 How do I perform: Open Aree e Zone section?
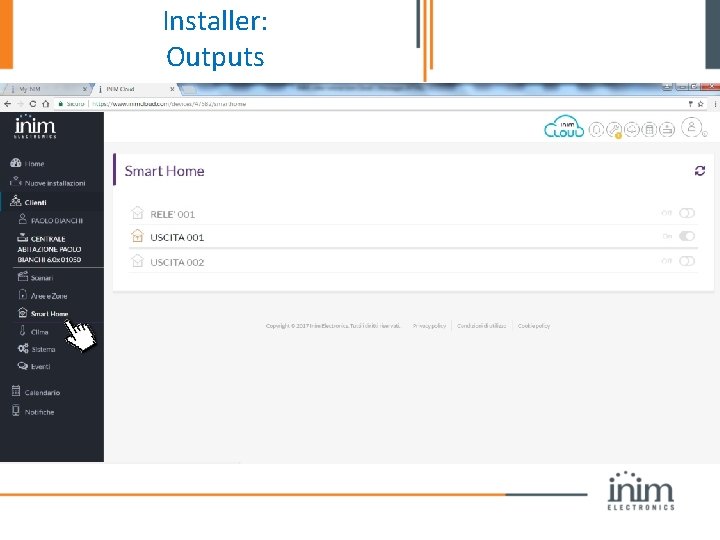[43, 296]
